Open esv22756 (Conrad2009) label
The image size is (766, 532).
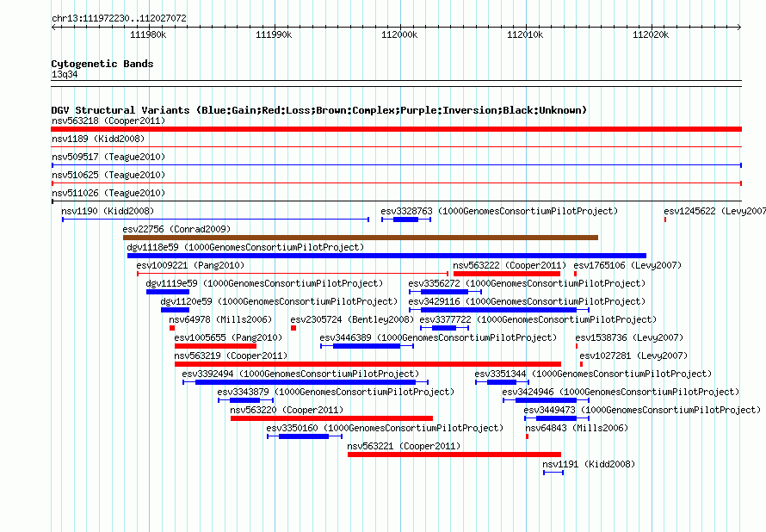(x=176, y=229)
